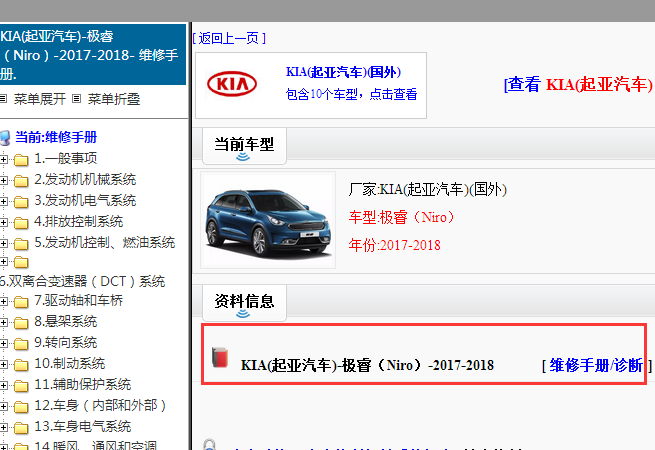This screenshot has height=450, width=655.
Task: Expand the 5.发动机控制、燃油系统 node
Action: [x=4, y=243]
